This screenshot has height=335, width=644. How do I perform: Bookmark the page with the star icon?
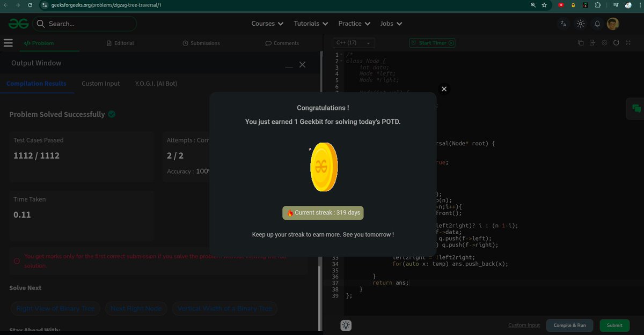pos(544,5)
